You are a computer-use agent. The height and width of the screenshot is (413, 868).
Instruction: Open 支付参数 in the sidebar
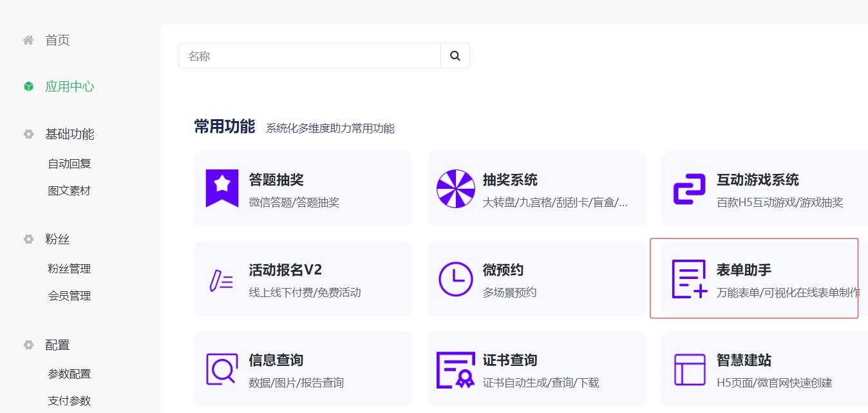point(70,401)
